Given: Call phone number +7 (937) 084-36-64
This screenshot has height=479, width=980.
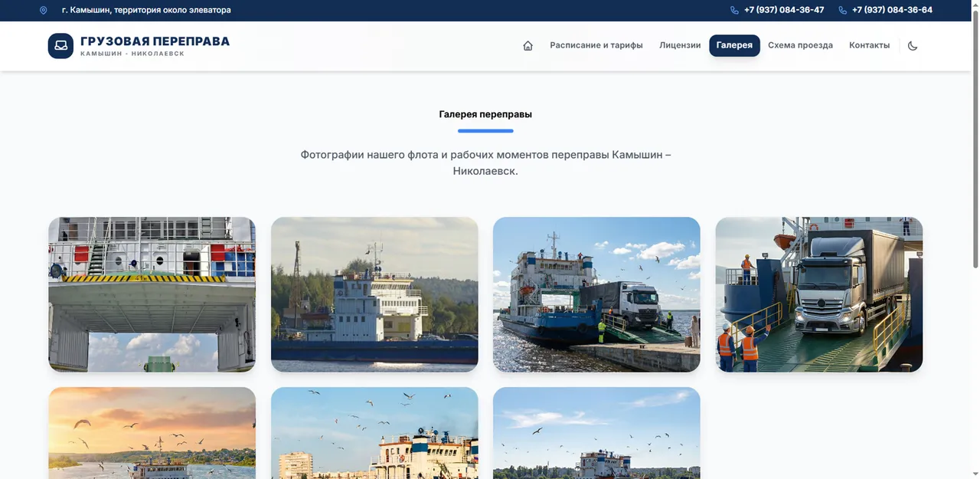Looking at the screenshot, I should tap(892, 10).
